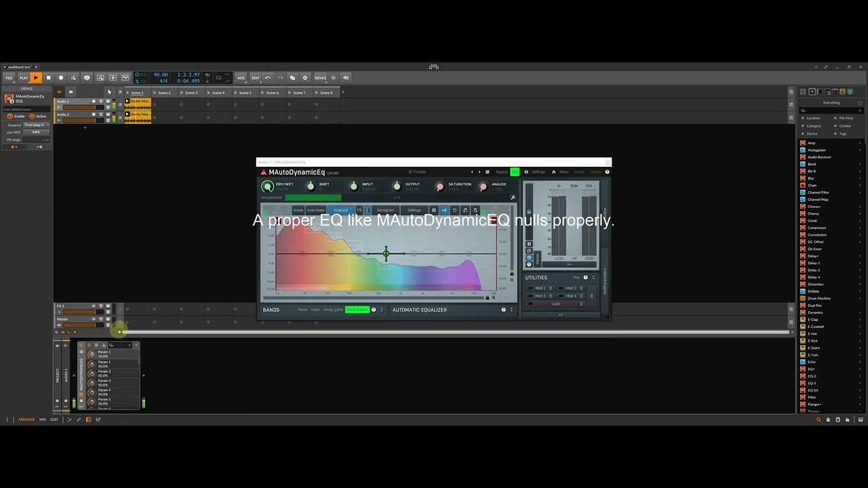Click Invert in BANDS section

click(x=315, y=310)
